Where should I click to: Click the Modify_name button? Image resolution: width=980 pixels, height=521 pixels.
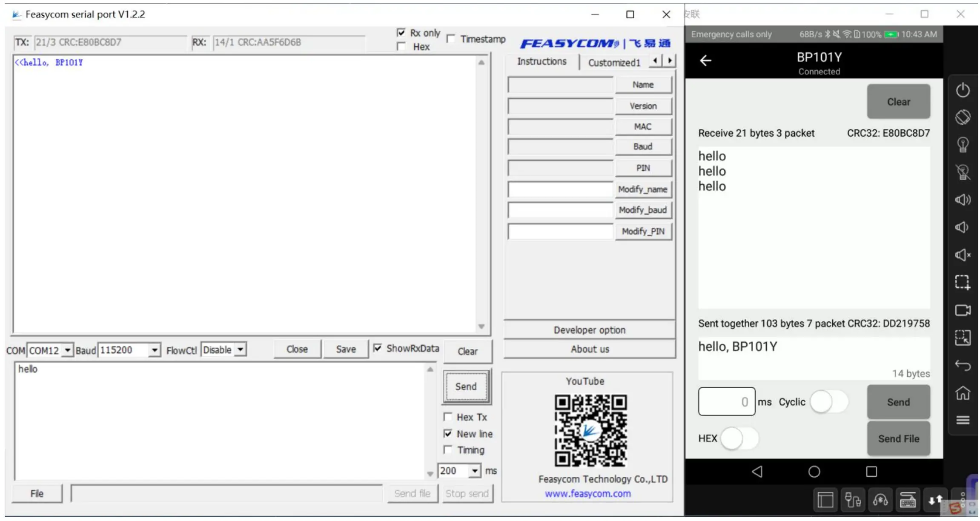(642, 189)
